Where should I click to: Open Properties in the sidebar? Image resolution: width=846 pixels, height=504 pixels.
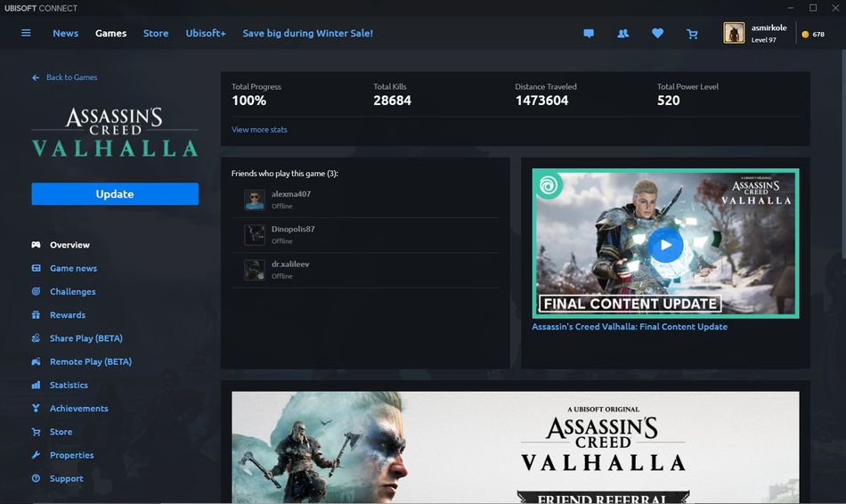tap(72, 455)
